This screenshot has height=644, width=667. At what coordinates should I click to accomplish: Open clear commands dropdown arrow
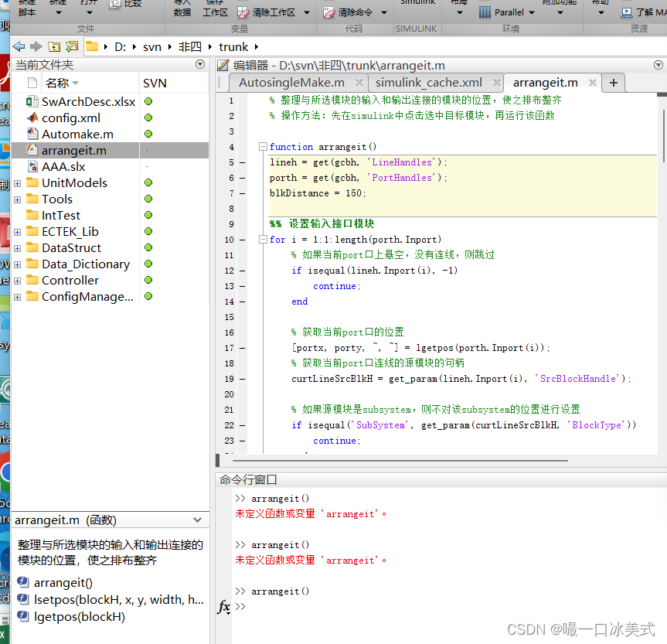(383, 13)
